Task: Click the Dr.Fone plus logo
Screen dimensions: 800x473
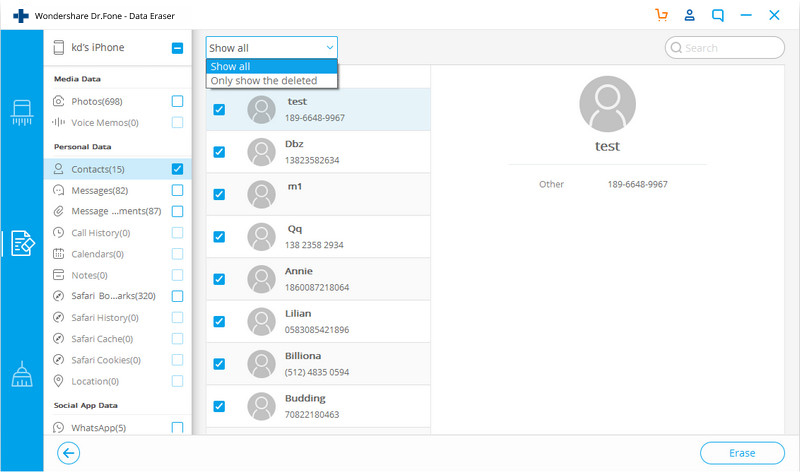Action: (21, 16)
